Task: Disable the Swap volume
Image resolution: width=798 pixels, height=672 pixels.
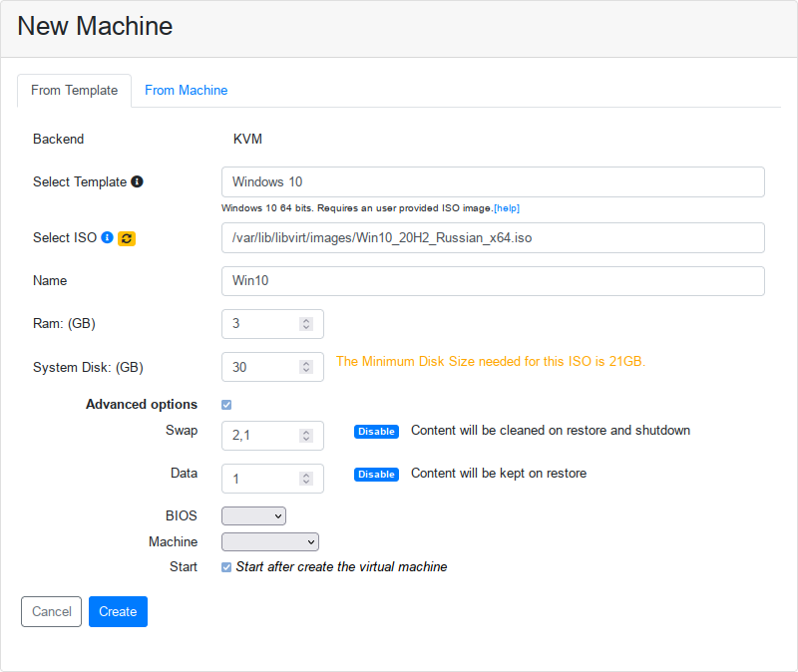Action: [x=376, y=432]
